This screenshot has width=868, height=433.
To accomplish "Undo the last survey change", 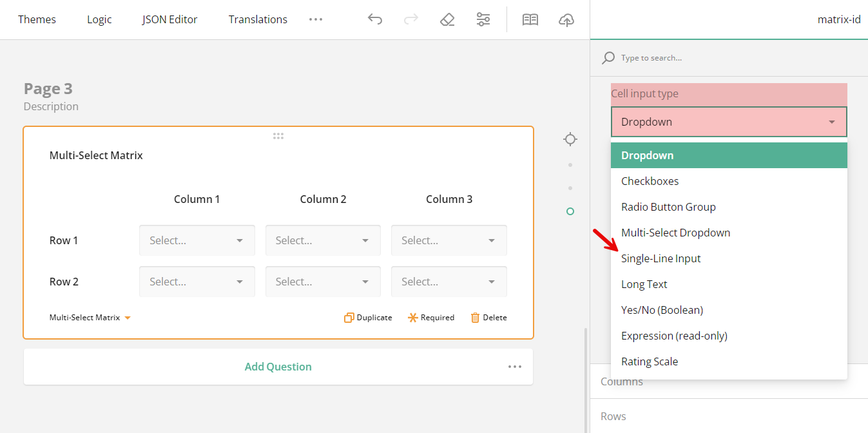I will [375, 19].
